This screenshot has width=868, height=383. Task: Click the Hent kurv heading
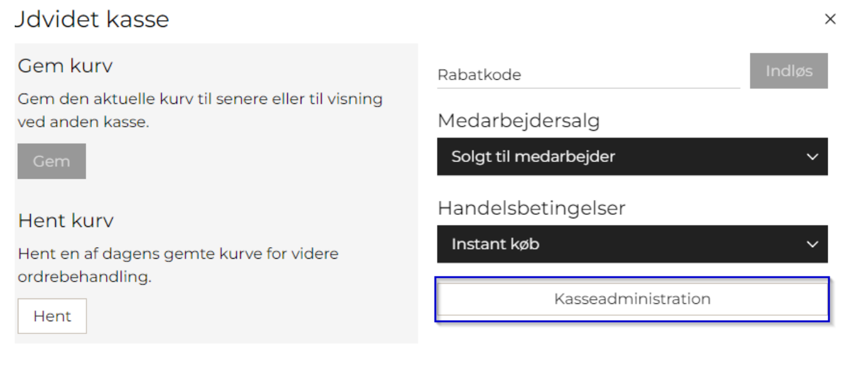click(66, 221)
